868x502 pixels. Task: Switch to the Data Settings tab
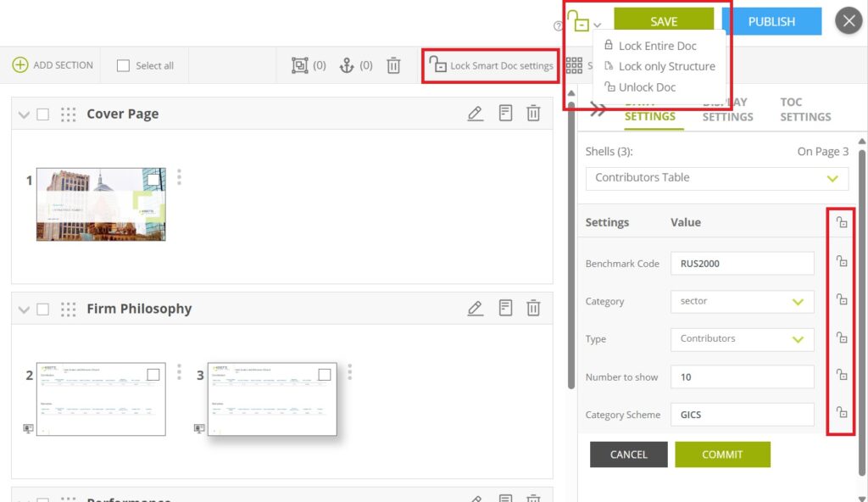pos(650,109)
